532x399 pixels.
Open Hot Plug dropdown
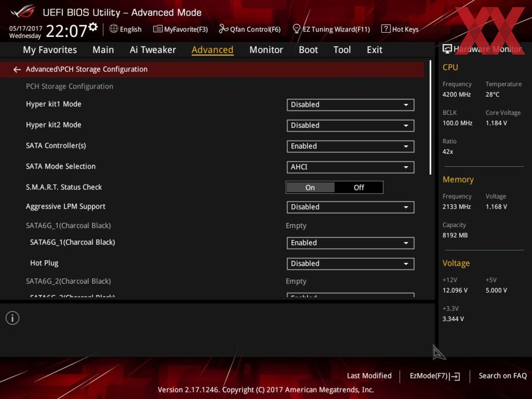point(350,264)
